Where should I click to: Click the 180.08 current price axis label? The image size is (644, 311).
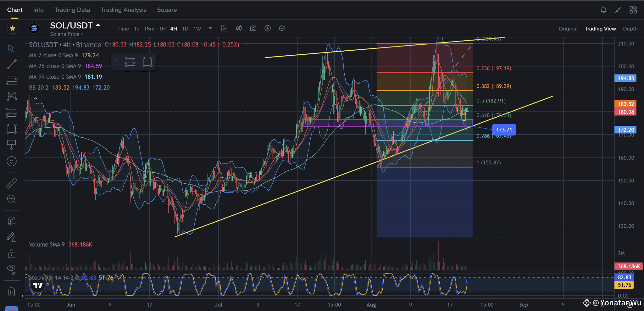(625, 112)
